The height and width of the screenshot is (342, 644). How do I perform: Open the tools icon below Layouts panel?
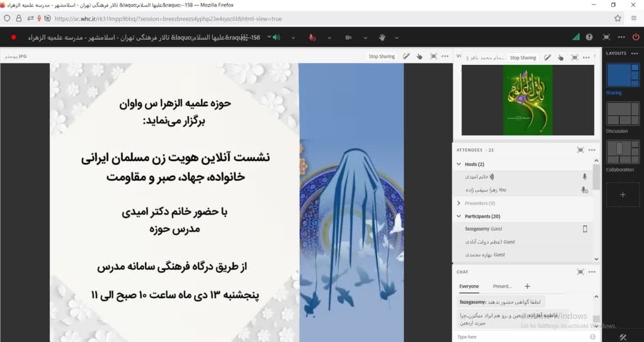(x=623, y=337)
